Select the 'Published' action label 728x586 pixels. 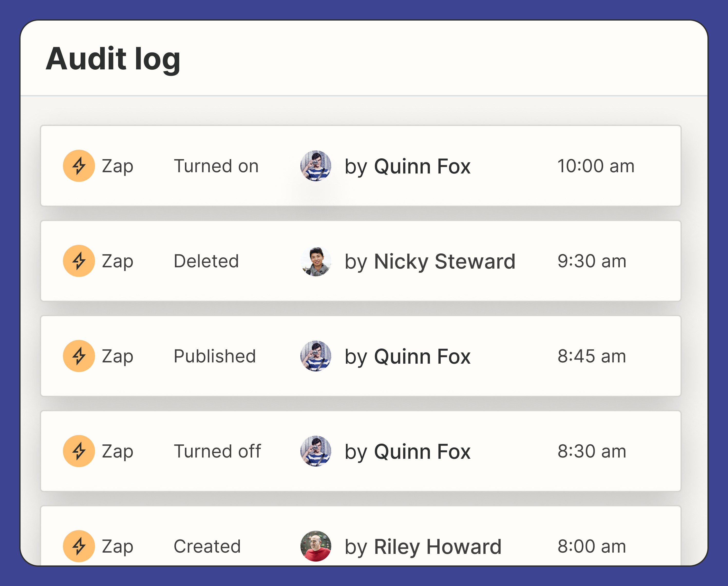click(215, 356)
